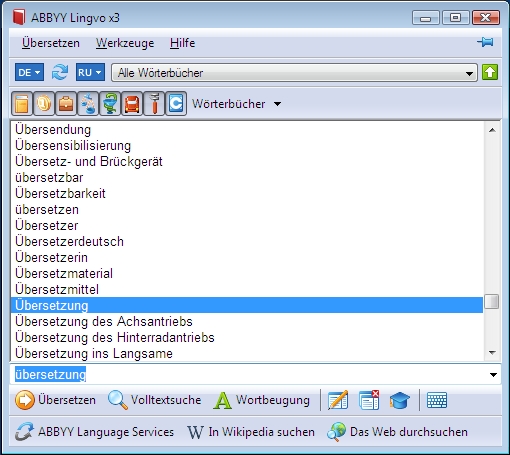This screenshot has height=455, width=510.
Task: Select the word übersetzen in list
Action: click(247, 210)
